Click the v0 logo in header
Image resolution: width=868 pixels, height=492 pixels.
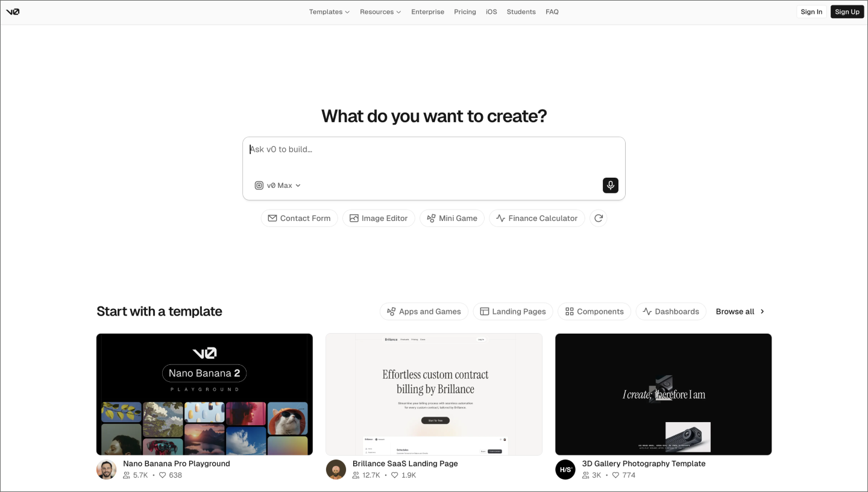[x=13, y=11]
